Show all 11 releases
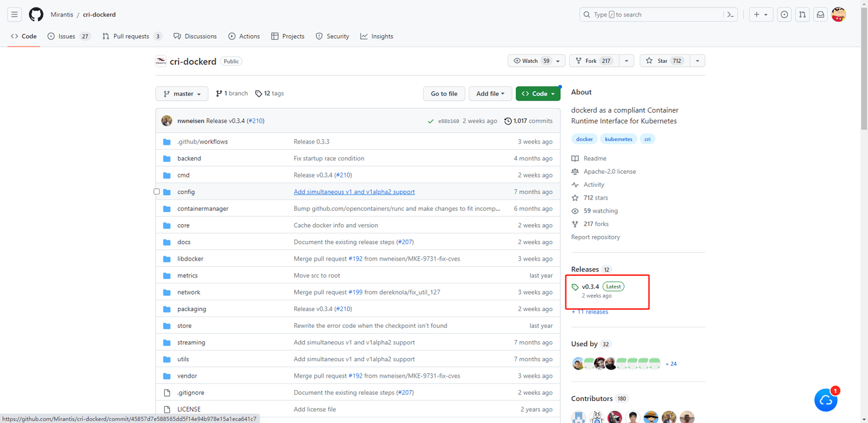This screenshot has width=868, height=423. point(589,312)
